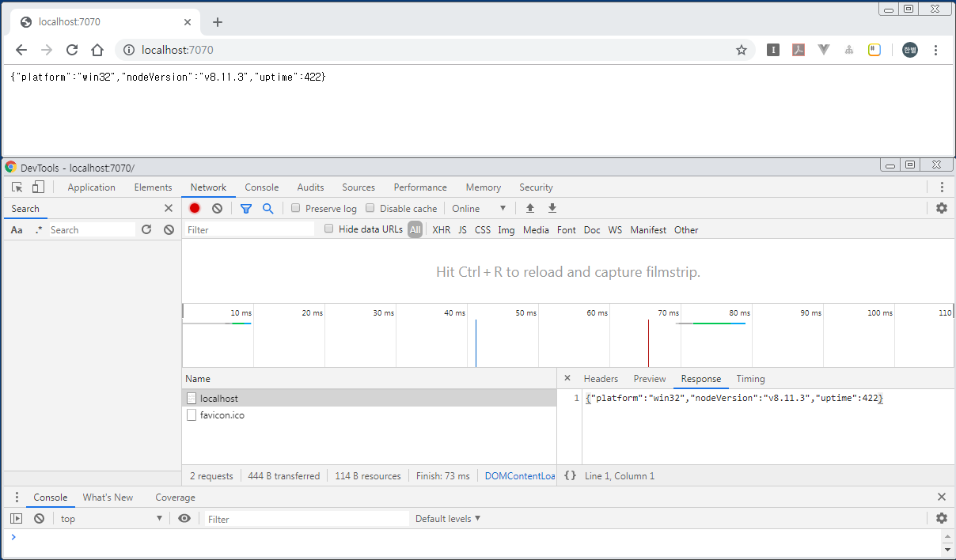The image size is (956, 560).
Task: Close the Search side panel
Action: (x=169, y=208)
